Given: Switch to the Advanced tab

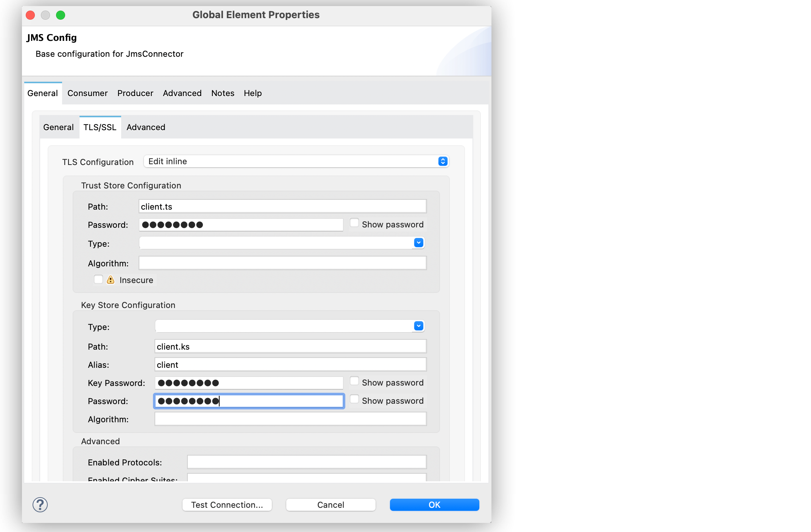Looking at the screenshot, I should click(145, 126).
